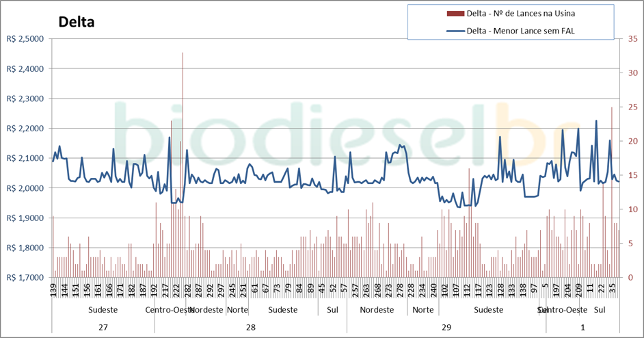Select group 28 label on bottom axis
The height and width of the screenshot is (338, 644).
point(250,328)
